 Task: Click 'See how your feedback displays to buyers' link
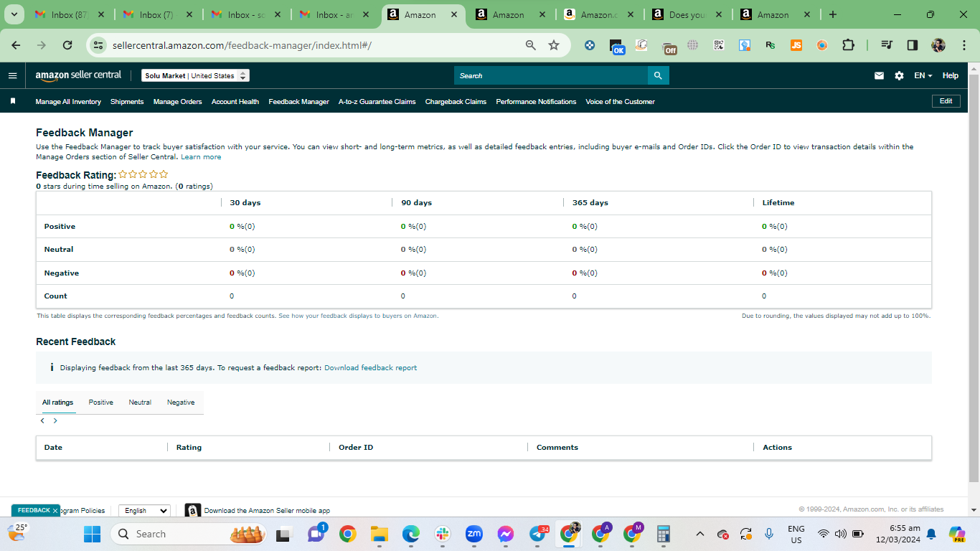(x=358, y=316)
